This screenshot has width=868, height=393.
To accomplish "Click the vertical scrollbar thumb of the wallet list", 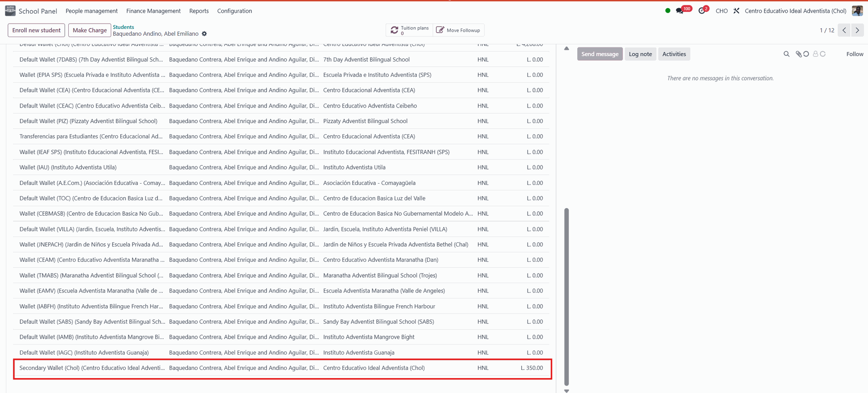I will pyautogui.click(x=566, y=296).
